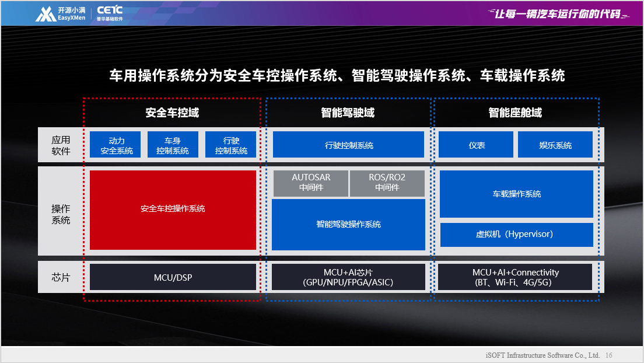644x363 pixels.
Task: Click the 仪表 box
Action: (476, 145)
